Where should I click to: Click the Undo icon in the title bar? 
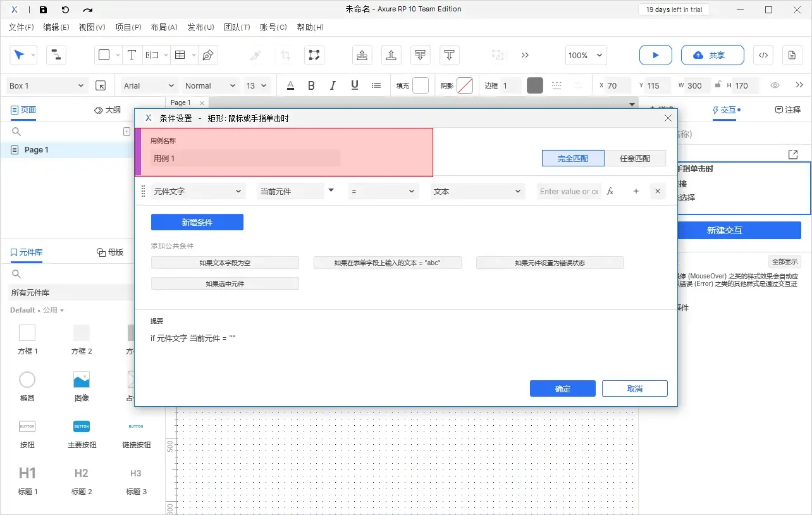65,9
